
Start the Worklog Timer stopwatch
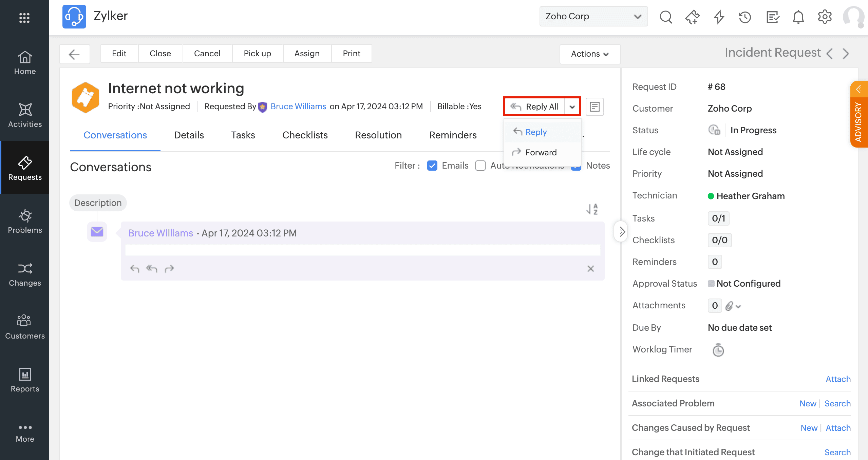[x=718, y=350]
